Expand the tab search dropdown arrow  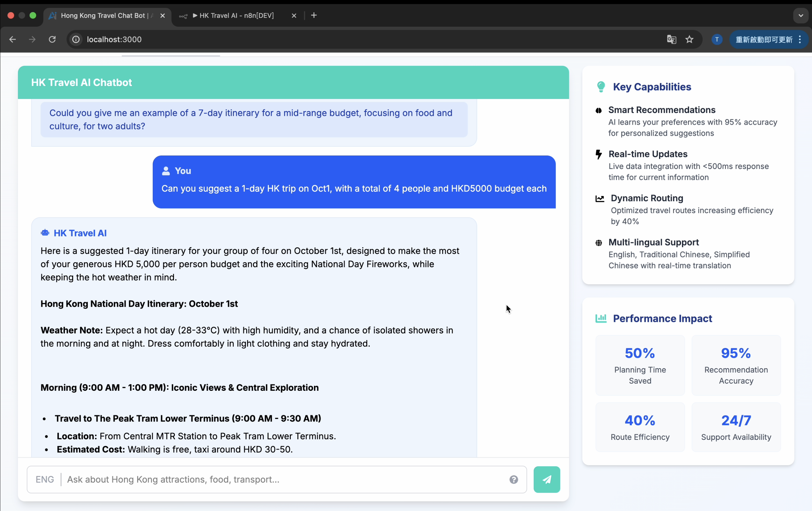(801, 15)
